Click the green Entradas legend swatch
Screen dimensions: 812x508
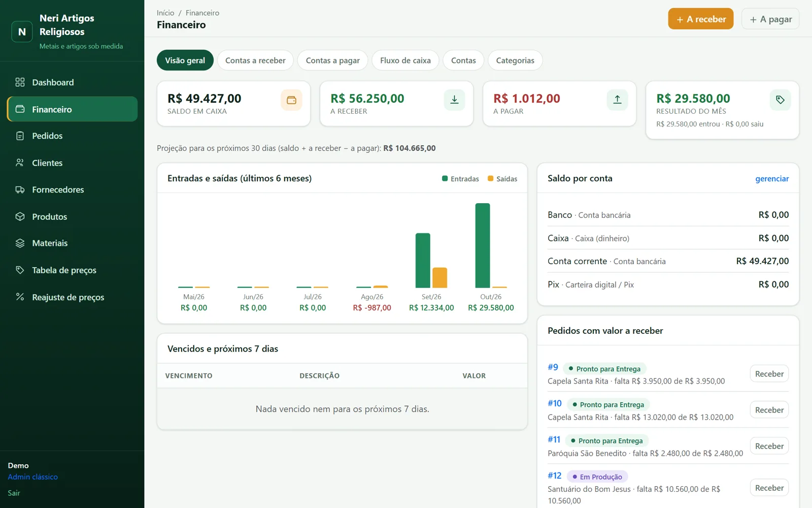[x=445, y=178]
